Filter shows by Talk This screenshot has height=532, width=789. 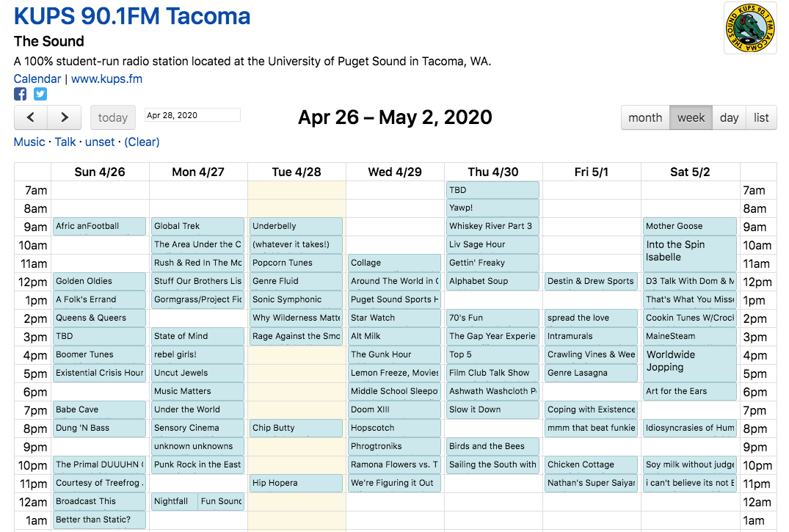[65, 142]
